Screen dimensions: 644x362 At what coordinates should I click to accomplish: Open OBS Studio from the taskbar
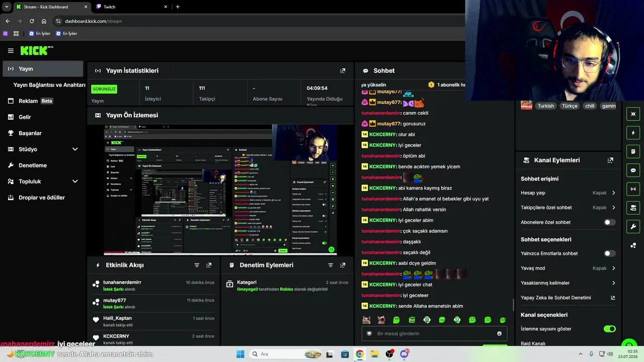tap(389, 354)
